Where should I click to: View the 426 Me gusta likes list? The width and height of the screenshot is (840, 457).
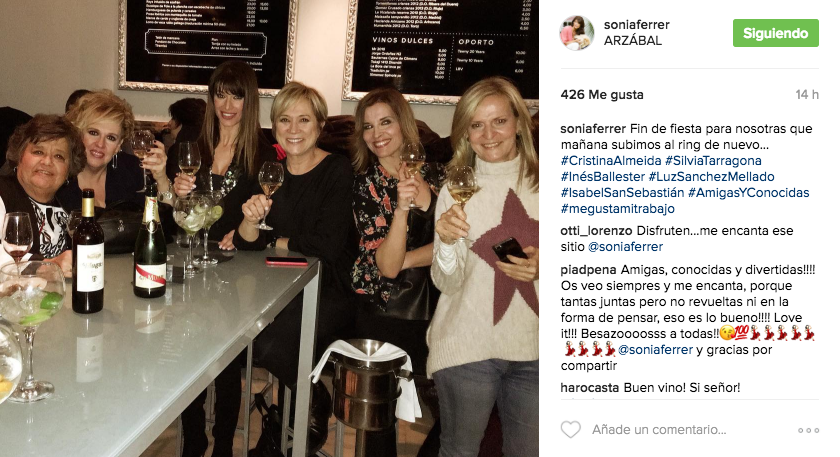tap(602, 95)
